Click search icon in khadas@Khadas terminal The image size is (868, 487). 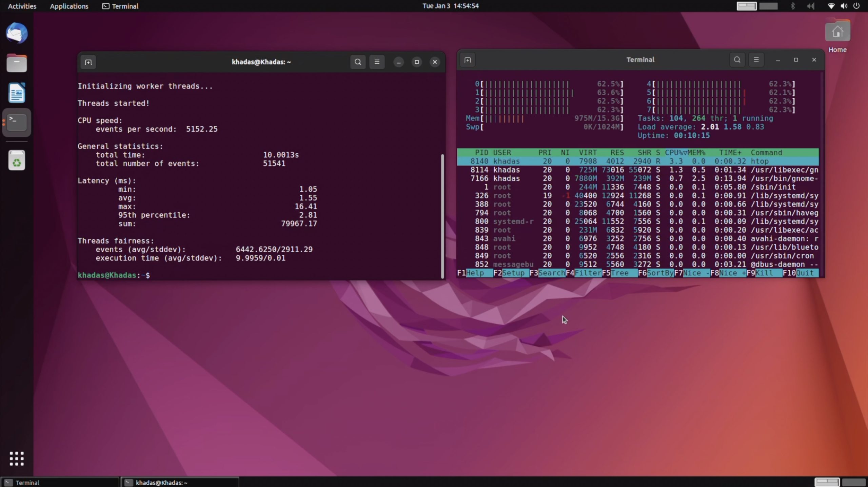[x=358, y=62]
